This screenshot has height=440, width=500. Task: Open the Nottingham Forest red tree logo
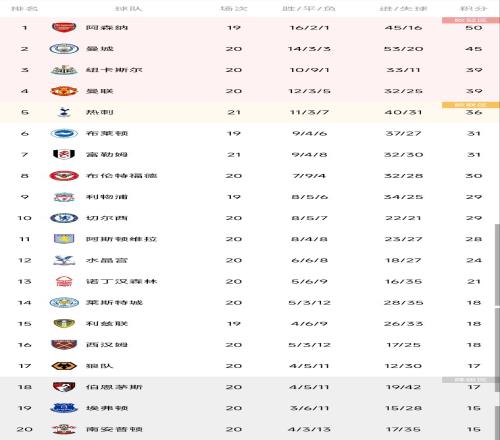click(64, 281)
